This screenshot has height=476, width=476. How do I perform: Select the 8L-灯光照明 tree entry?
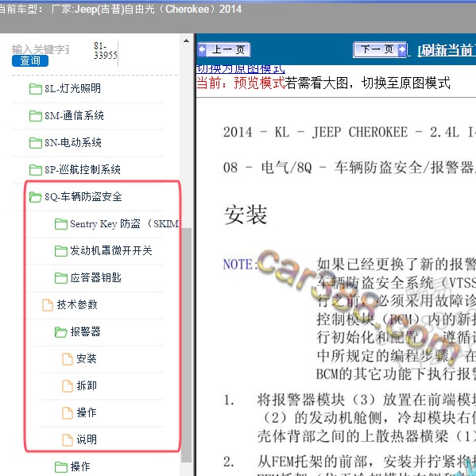(x=72, y=88)
